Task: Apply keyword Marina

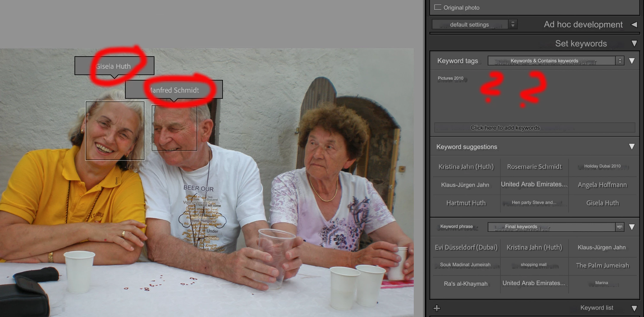Action: click(x=601, y=283)
